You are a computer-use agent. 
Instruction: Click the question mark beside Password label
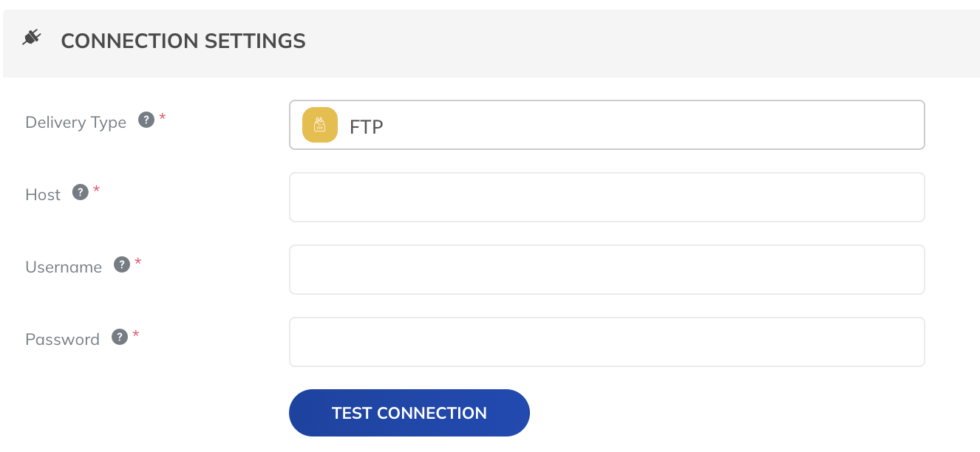[x=119, y=335]
